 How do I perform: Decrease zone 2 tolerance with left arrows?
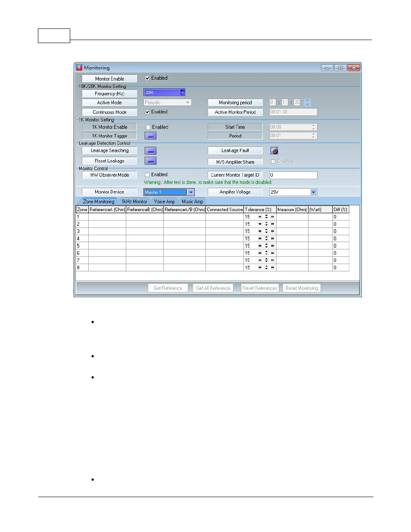(x=260, y=224)
